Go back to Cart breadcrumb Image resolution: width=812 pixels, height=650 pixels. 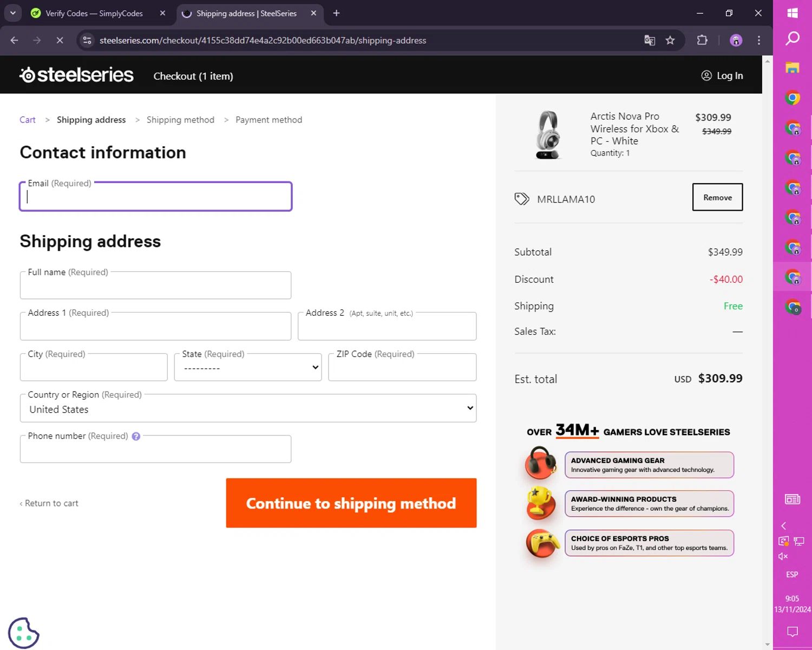(28, 120)
